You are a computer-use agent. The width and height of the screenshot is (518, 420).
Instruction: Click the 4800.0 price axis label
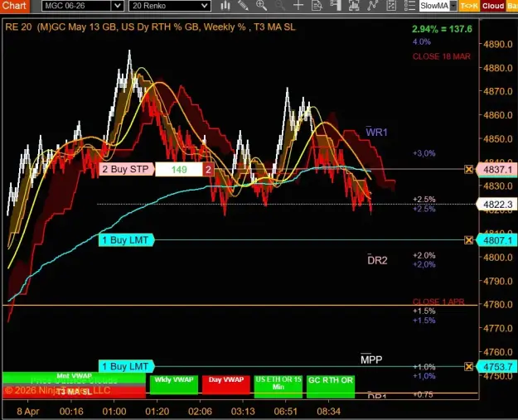click(x=498, y=258)
